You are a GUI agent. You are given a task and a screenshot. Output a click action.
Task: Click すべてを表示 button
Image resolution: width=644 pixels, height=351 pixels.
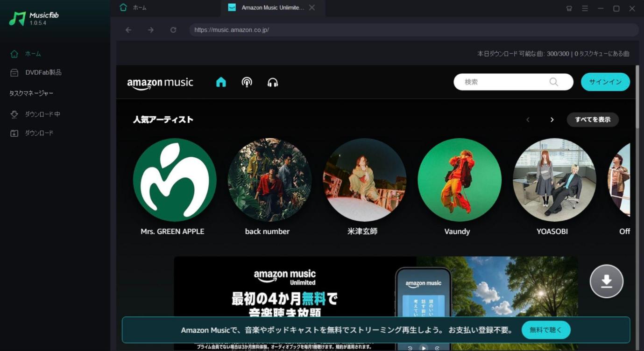coord(593,119)
